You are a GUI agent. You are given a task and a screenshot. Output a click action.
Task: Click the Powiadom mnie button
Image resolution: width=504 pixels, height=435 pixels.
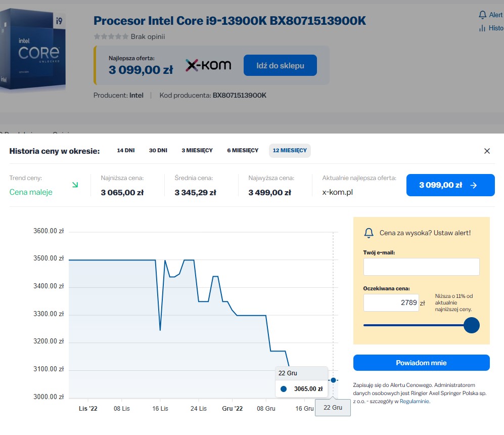tap(422, 363)
